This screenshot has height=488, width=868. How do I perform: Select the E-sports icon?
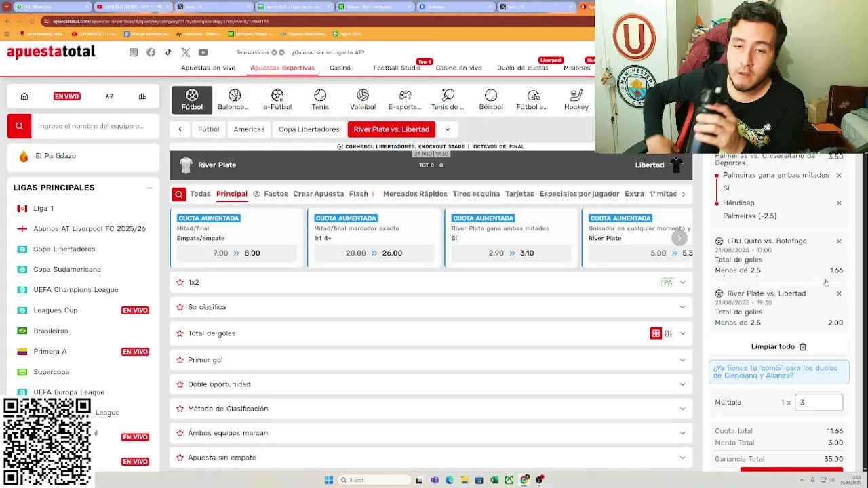405,100
